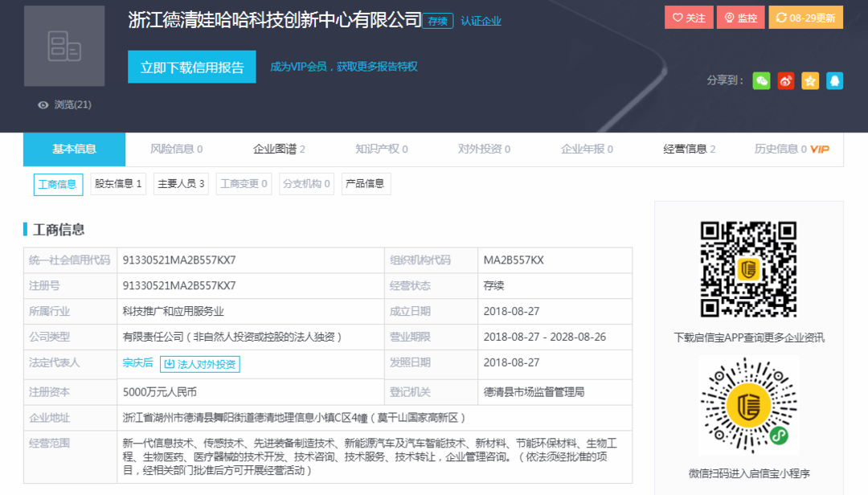The image size is (868, 495).
Task: Share to Weibo via red icon
Action: [785, 81]
